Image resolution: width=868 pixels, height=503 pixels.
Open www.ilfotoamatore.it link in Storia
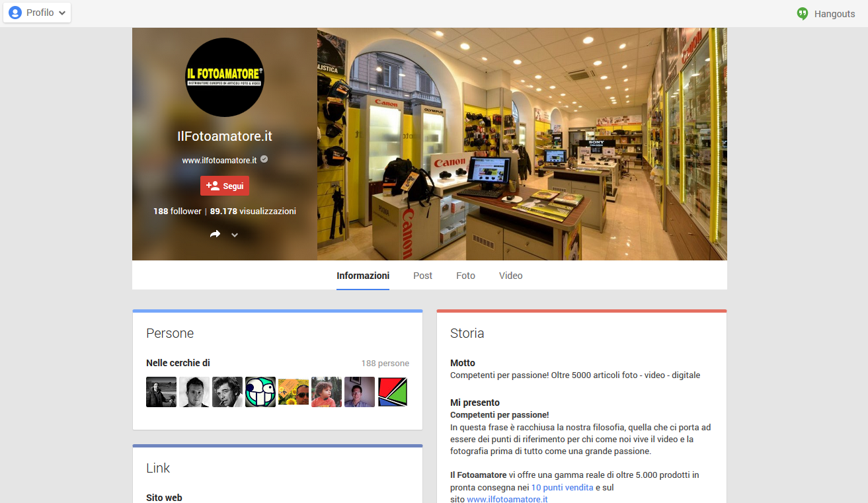point(507,499)
